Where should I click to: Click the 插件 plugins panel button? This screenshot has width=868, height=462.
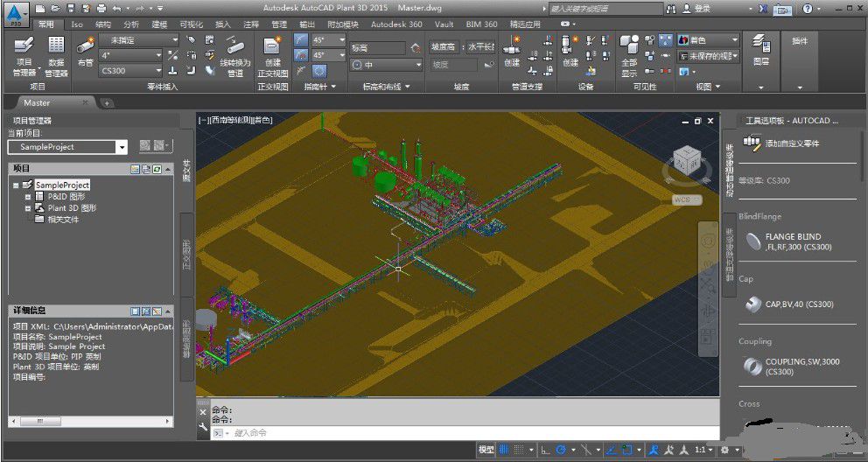800,41
